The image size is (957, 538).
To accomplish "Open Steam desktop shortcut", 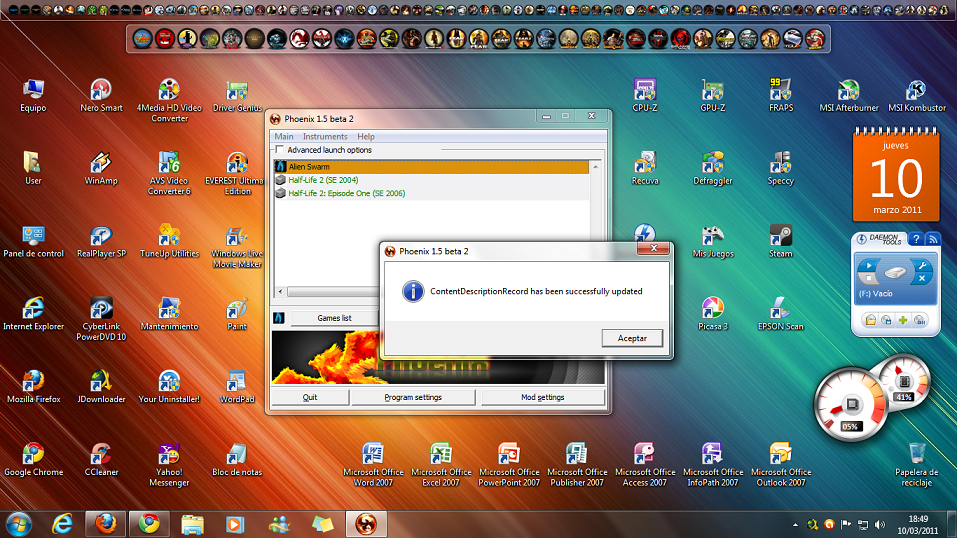I will (781, 241).
